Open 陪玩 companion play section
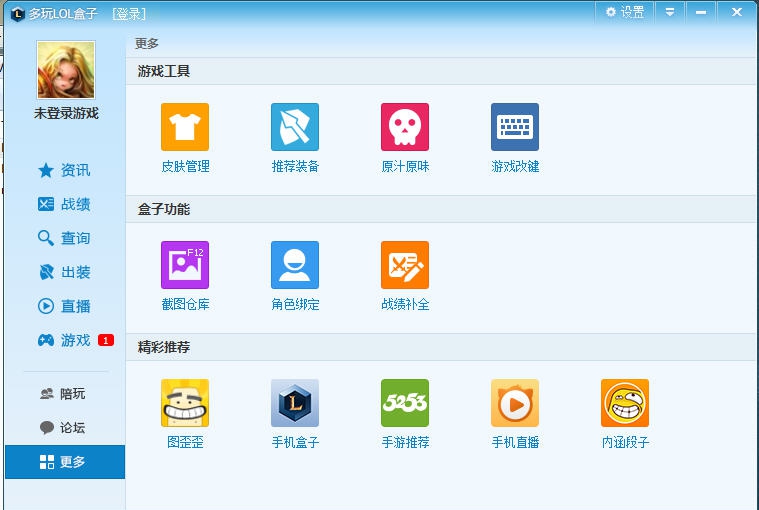 (62, 394)
